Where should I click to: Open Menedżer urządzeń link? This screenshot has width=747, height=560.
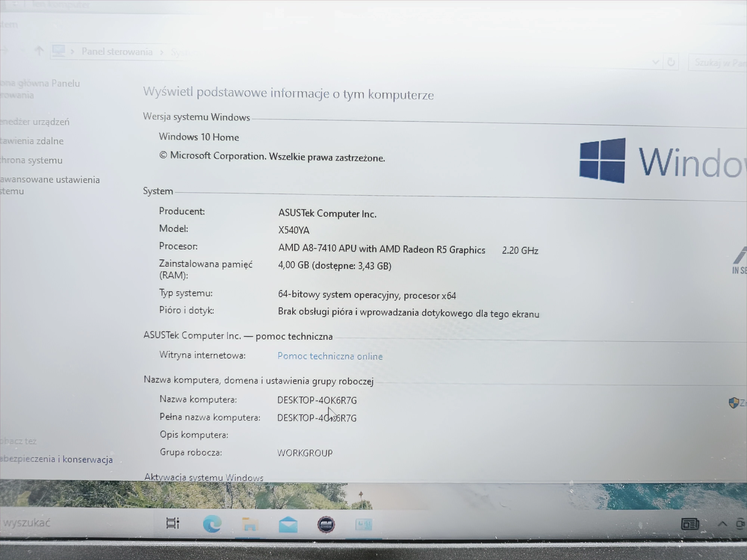point(34,122)
